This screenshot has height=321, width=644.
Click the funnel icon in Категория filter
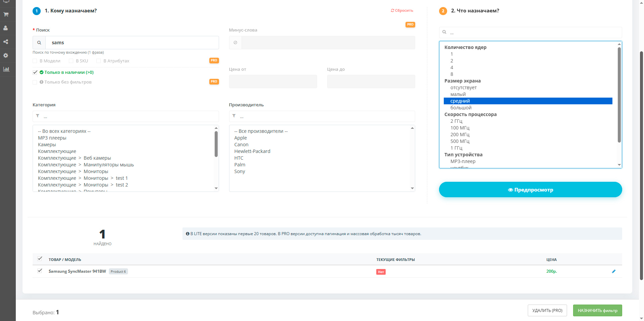38,116
